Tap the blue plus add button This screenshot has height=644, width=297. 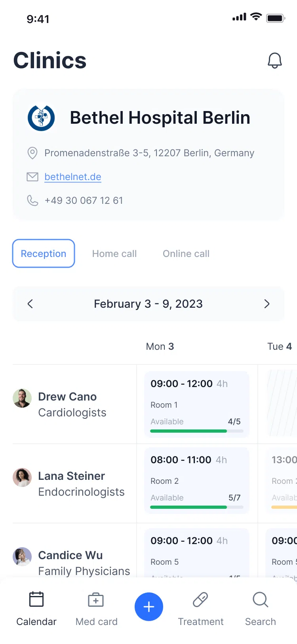(x=149, y=607)
